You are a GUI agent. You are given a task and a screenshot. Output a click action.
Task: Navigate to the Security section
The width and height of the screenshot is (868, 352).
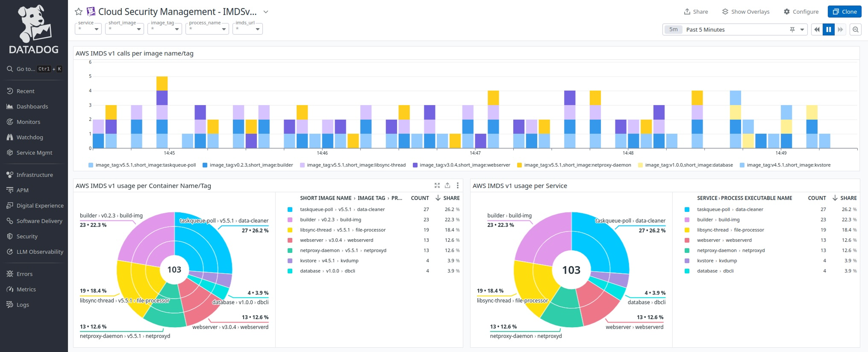27,236
